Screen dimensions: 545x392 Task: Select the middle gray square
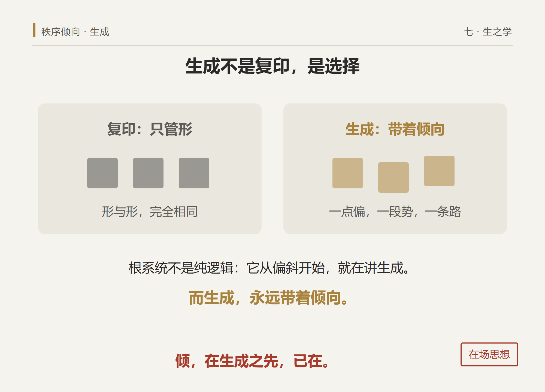tap(148, 173)
